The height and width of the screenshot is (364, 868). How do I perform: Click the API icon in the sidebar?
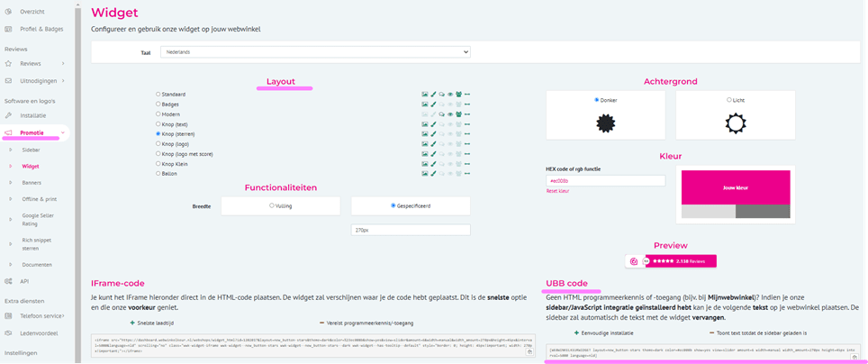pyautogui.click(x=8, y=281)
